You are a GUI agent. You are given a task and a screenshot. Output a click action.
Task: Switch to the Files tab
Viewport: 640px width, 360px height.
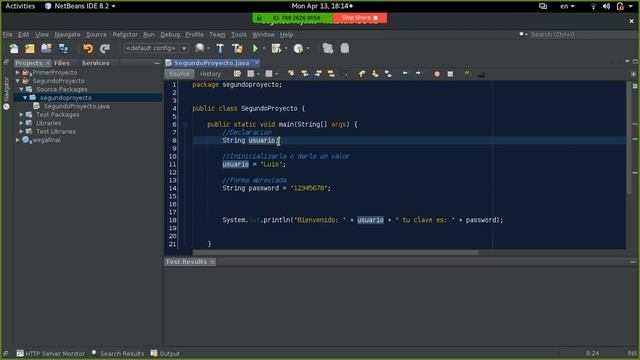pos(62,63)
